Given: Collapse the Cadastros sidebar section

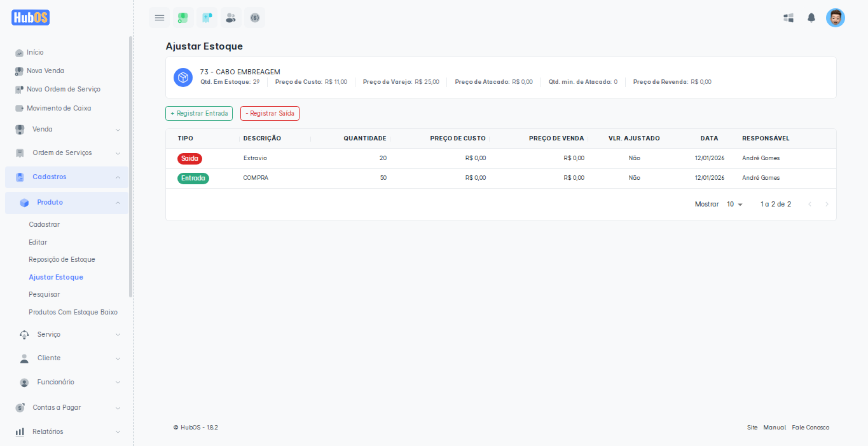Looking at the screenshot, I should tap(67, 177).
